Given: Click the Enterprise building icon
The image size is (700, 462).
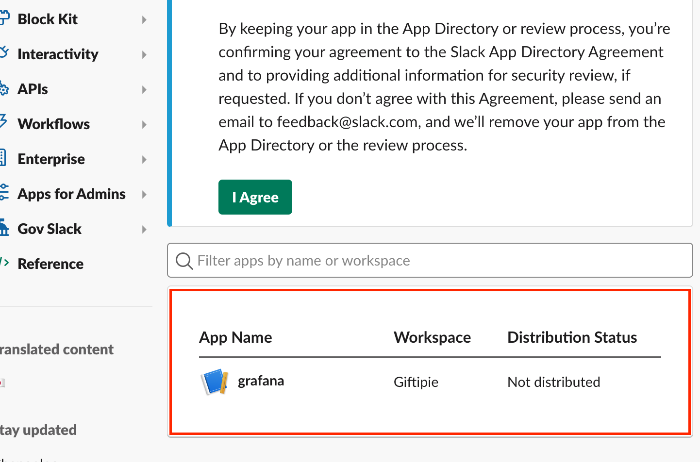Looking at the screenshot, I should (3, 158).
